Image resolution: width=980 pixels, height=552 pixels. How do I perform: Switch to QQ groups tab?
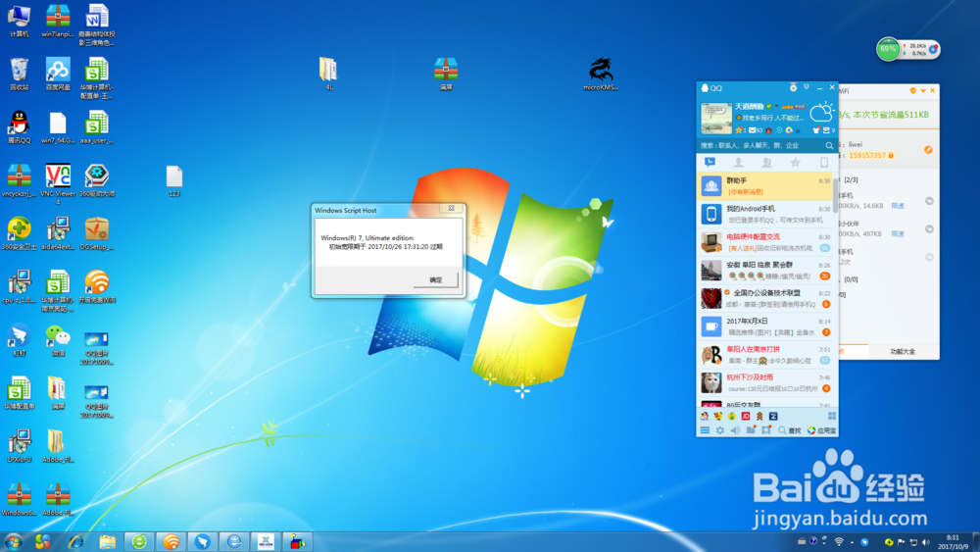pos(767,162)
